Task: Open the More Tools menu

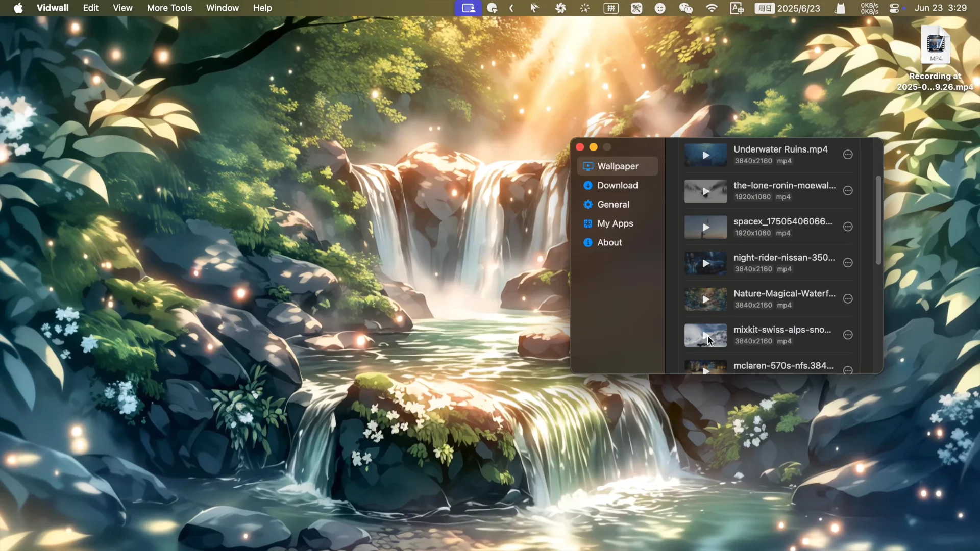Action: coord(169,8)
